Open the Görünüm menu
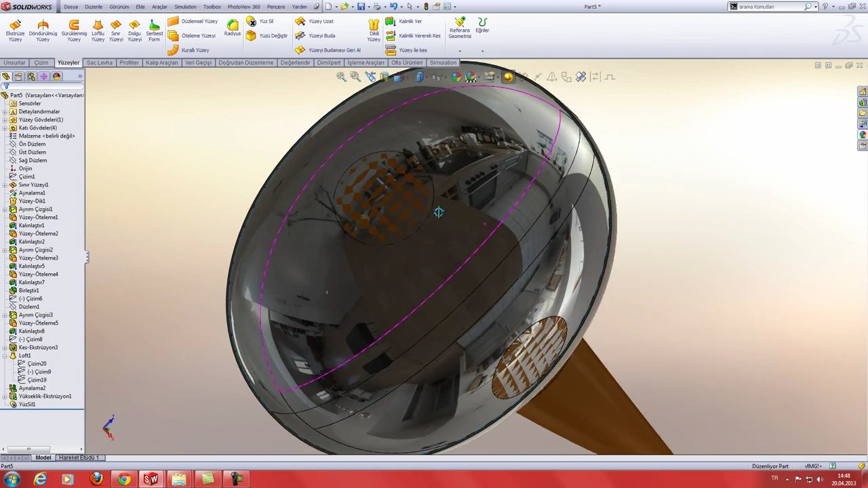The width and height of the screenshot is (868, 488). 119,7
